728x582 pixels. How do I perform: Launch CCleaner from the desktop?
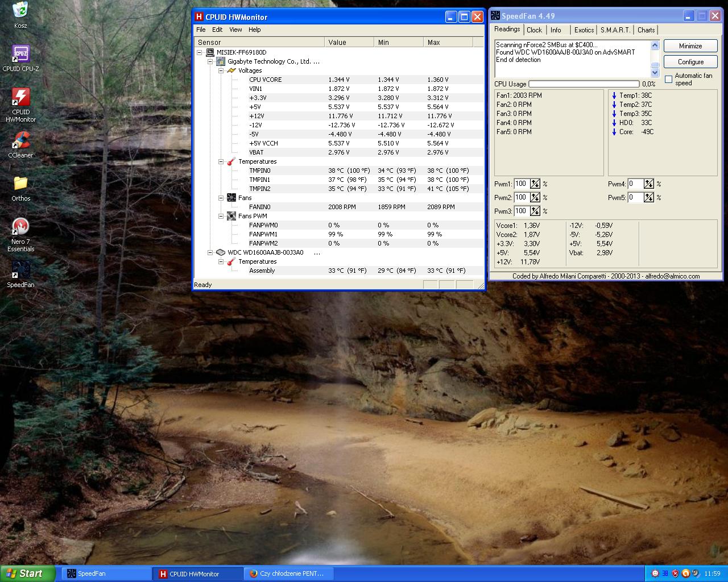point(20,141)
